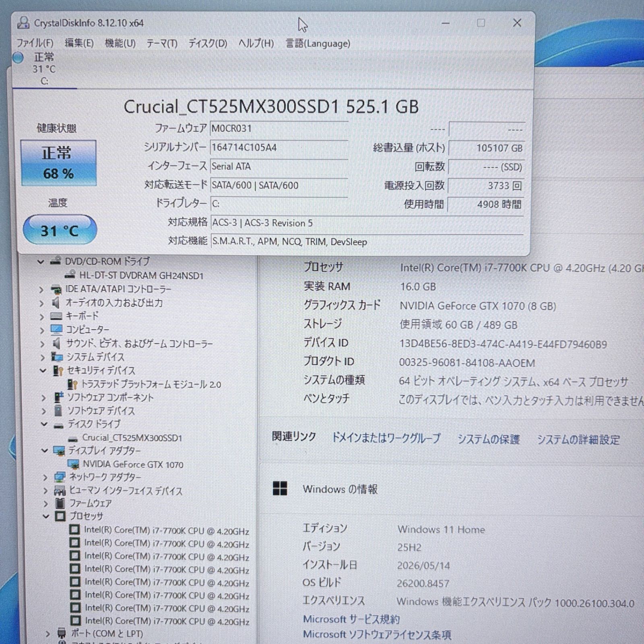Click the 使用時間 value 4908 時間
The height and width of the screenshot is (644, 644).
tap(486, 204)
